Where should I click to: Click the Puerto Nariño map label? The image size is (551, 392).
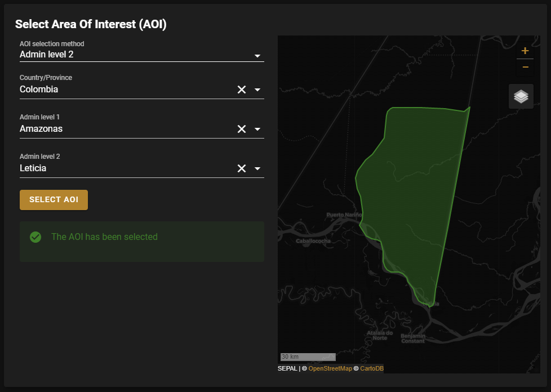(343, 215)
